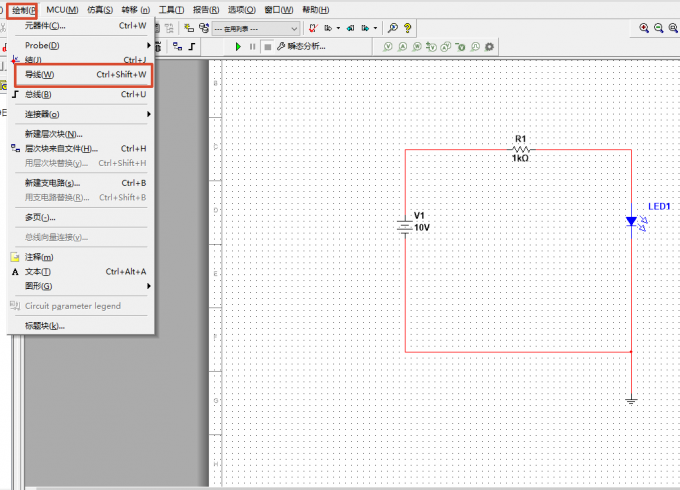Image resolution: width=680 pixels, height=490 pixels.
Task: Open the 绘制 menu
Action: pos(22,10)
